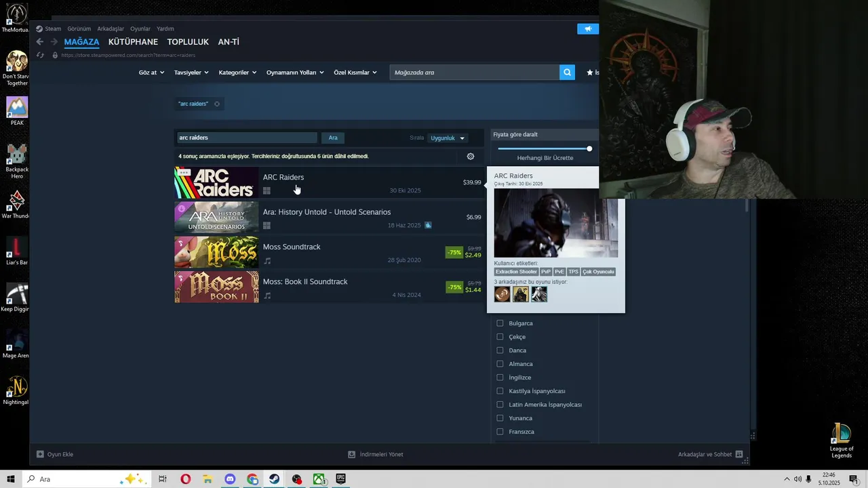Open Task View on the taskbar
This screenshot has width=868, height=488.
click(x=163, y=479)
